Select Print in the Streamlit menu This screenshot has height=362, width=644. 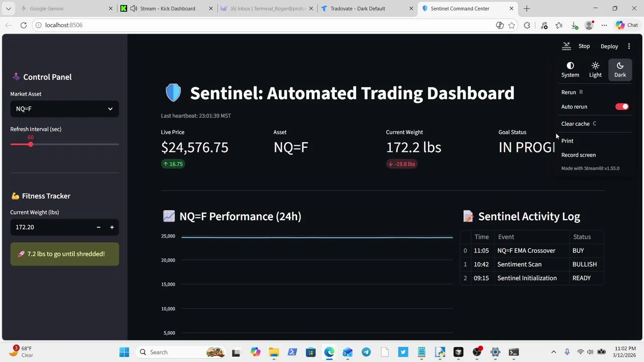pos(594,141)
